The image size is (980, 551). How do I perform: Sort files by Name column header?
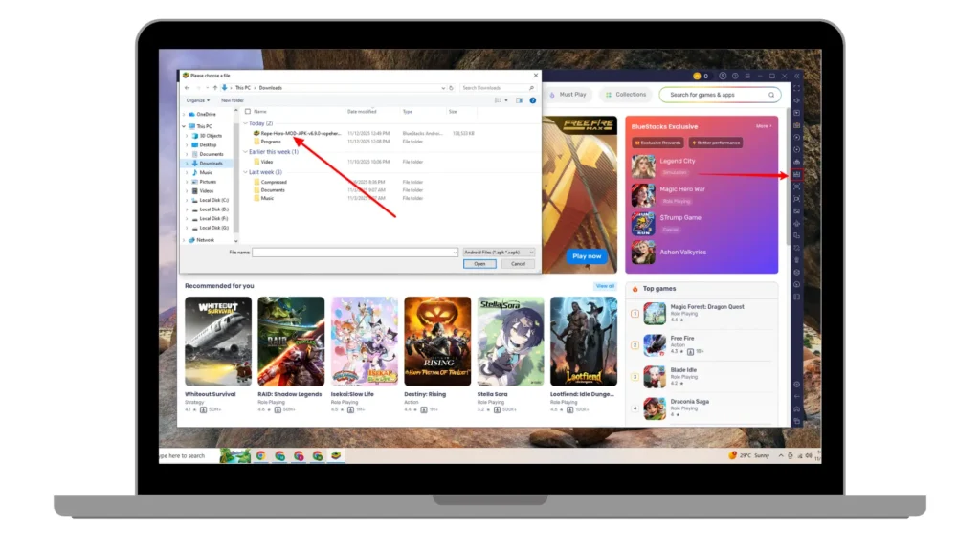[260, 111]
